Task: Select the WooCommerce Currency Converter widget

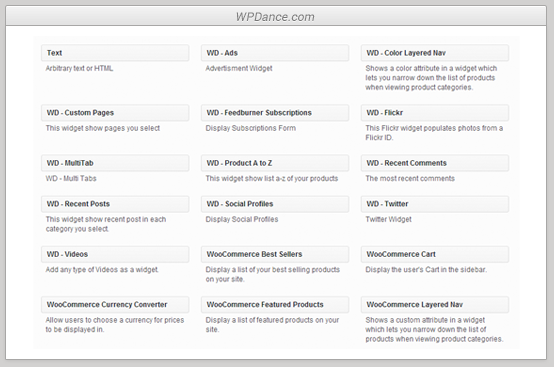Action: [x=115, y=304]
